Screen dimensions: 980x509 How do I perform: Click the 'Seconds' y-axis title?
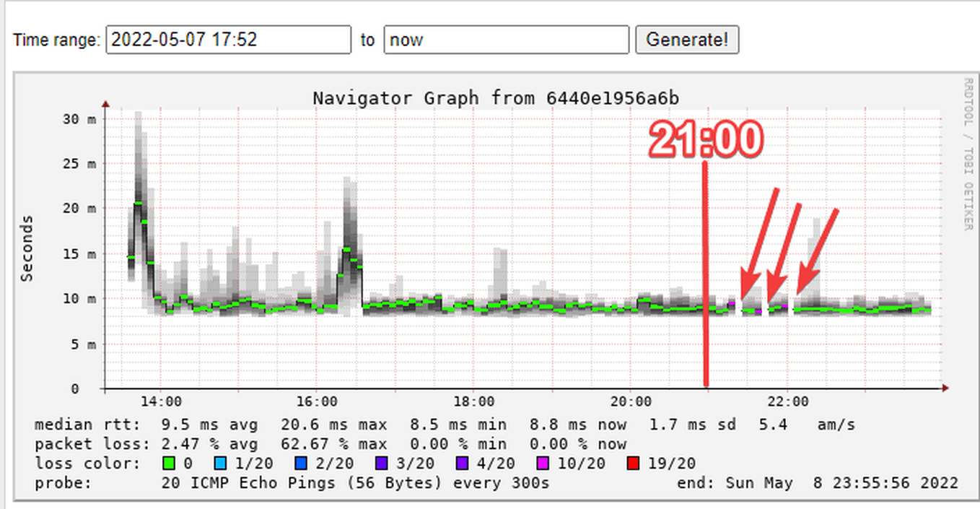point(27,248)
